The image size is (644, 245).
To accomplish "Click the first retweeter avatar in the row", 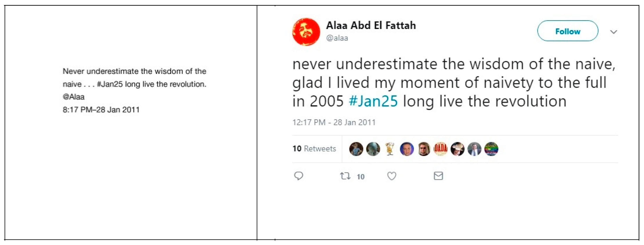I will pyautogui.click(x=356, y=149).
